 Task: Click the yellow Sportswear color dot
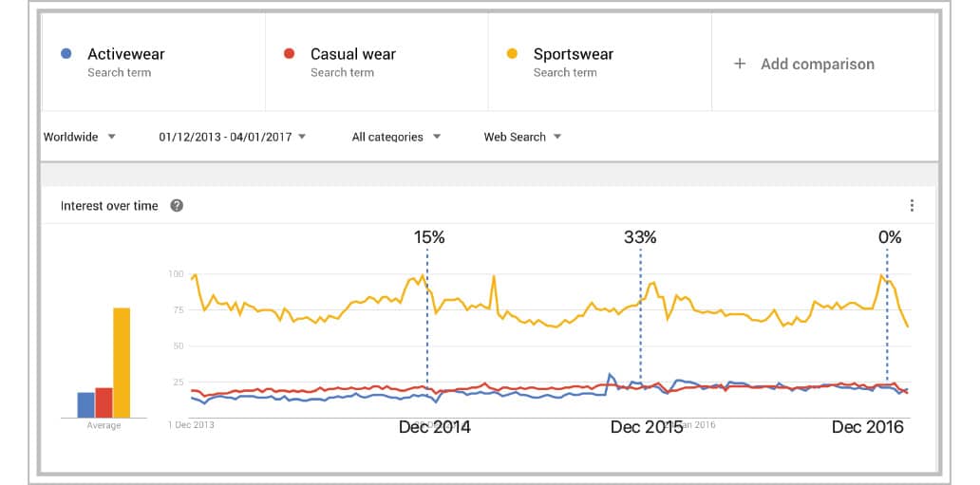click(x=513, y=54)
